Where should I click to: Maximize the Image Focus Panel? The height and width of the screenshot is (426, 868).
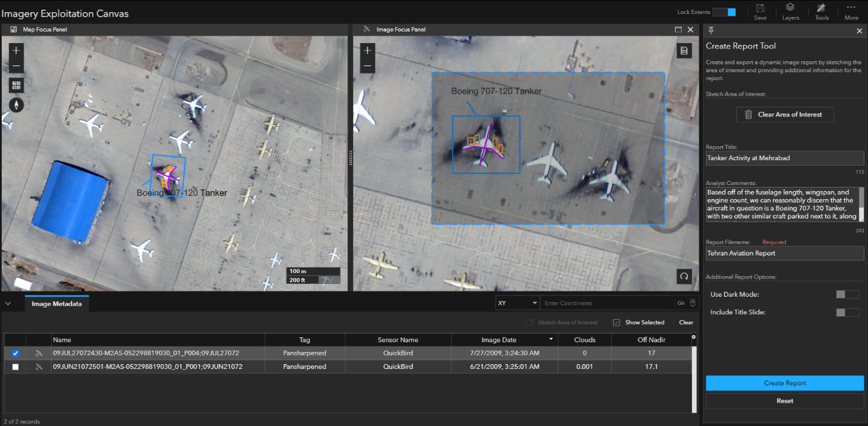pyautogui.click(x=678, y=29)
